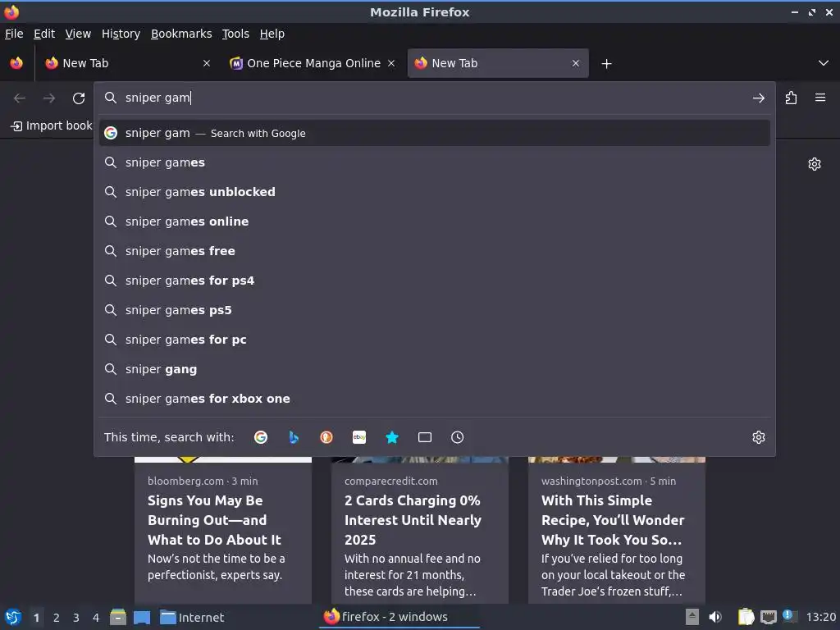The image size is (840, 630).
Task: Open the taskbar application launcher menu
Action: click(x=13, y=617)
